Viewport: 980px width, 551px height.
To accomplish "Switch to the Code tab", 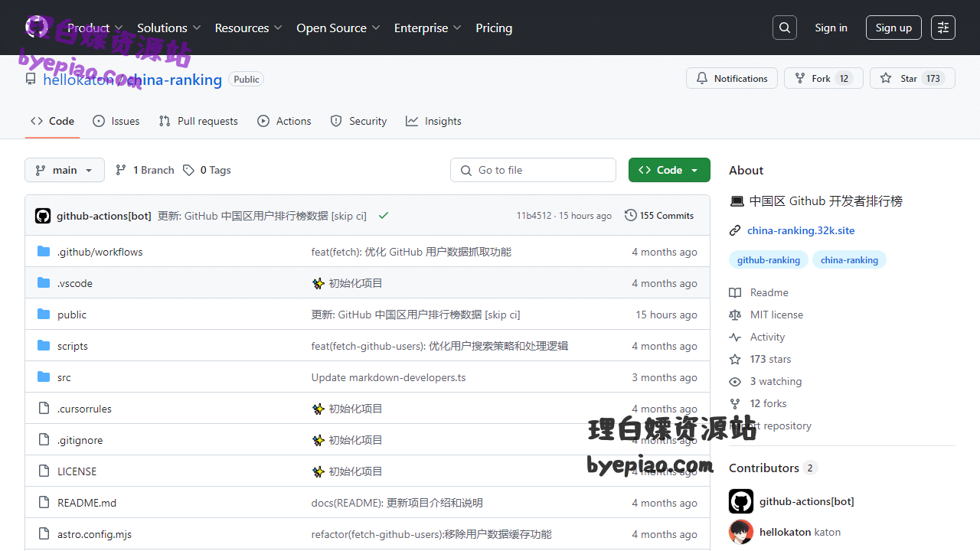I will pyautogui.click(x=52, y=121).
